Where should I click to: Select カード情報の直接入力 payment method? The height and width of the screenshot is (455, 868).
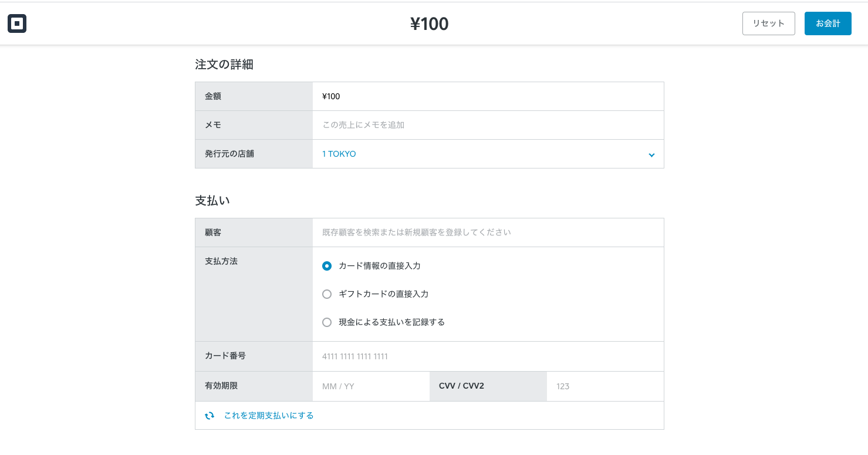click(x=327, y=266)
